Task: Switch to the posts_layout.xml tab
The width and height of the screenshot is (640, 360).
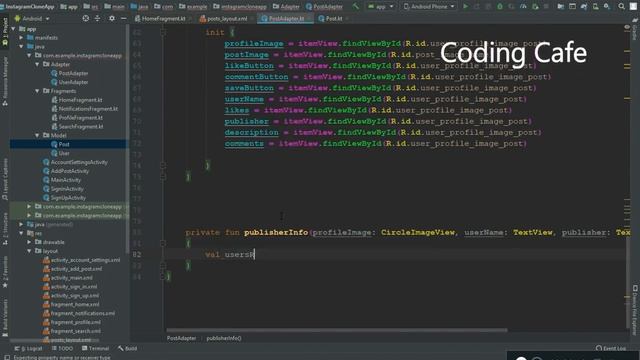Action: pos(227,18)
